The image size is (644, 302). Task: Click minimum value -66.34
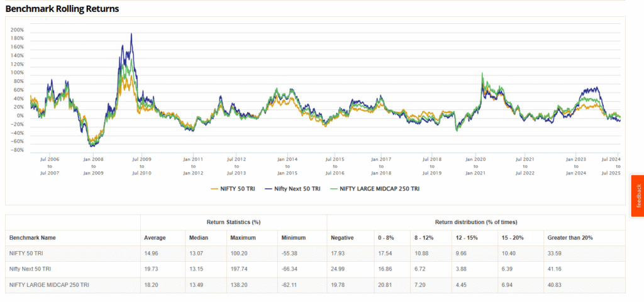pos(289,269)
